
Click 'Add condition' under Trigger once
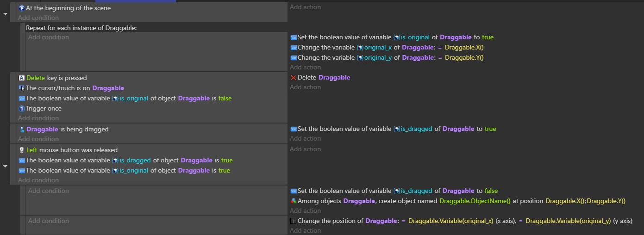click(38, 118)
